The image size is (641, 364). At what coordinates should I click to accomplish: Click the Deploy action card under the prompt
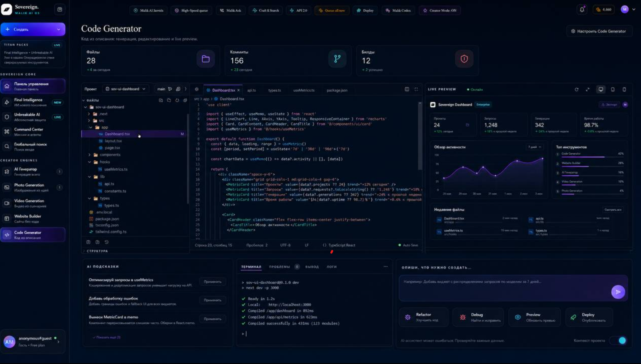point(589,317)
